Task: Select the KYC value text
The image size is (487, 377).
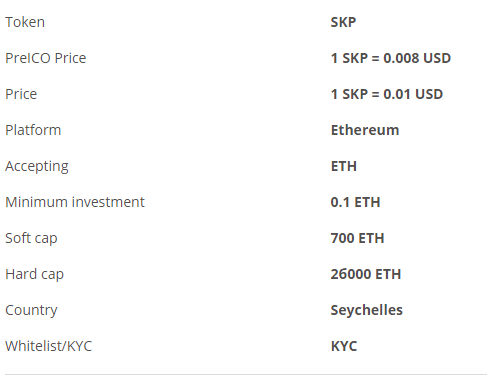Action: pyautogui.click(x=344, y=346)
